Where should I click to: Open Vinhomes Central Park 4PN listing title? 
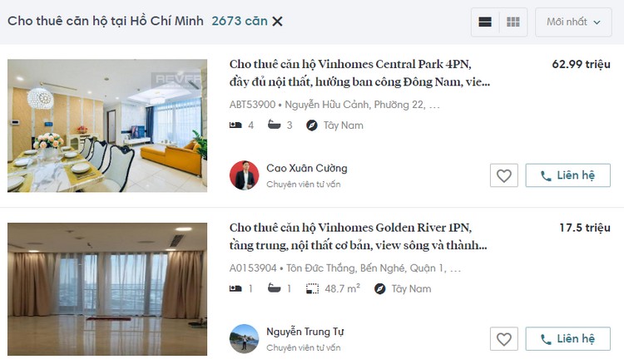[x=359, y=73]
